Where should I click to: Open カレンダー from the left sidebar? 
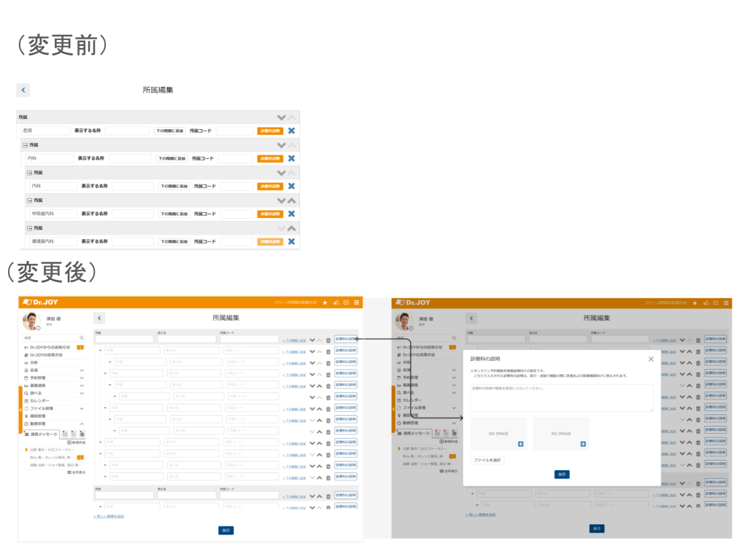pyautogui.click(x=40, y=401)
